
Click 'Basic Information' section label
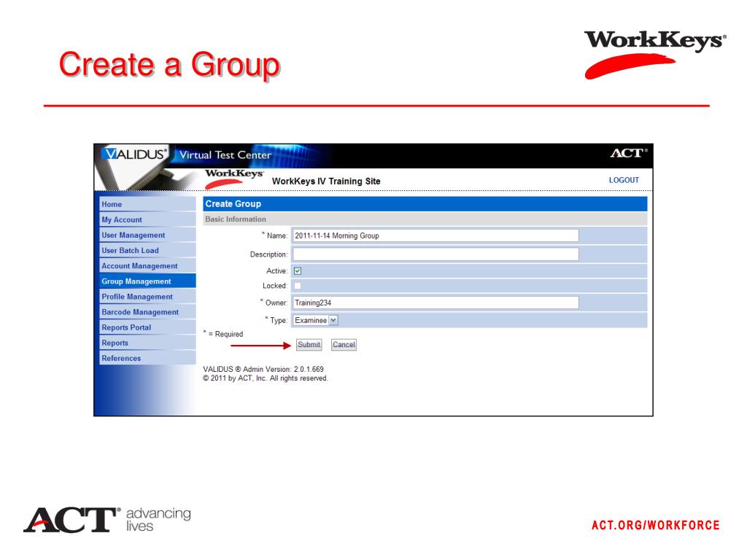tap(236, 219)
